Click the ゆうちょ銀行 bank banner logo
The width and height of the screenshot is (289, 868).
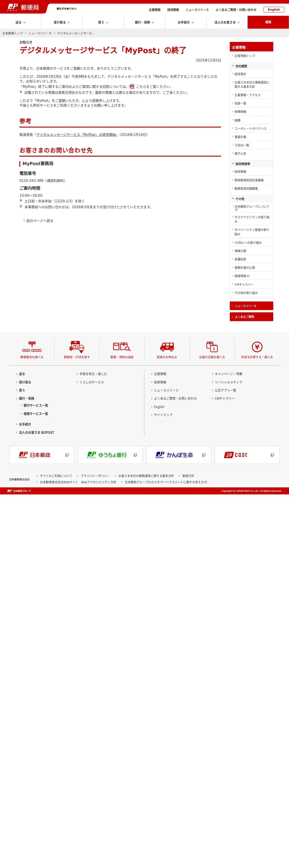coord(107,455)
